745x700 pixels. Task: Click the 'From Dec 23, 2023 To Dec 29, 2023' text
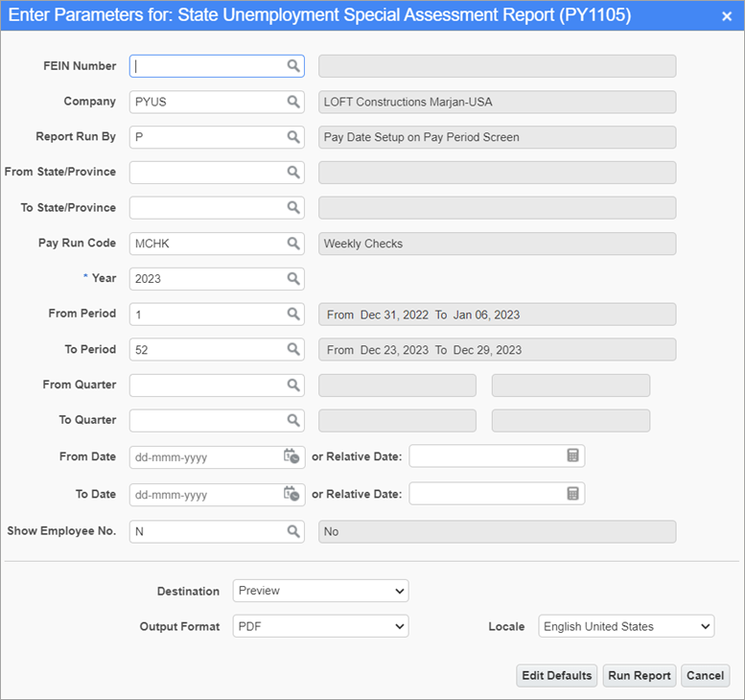pos(424,350)
